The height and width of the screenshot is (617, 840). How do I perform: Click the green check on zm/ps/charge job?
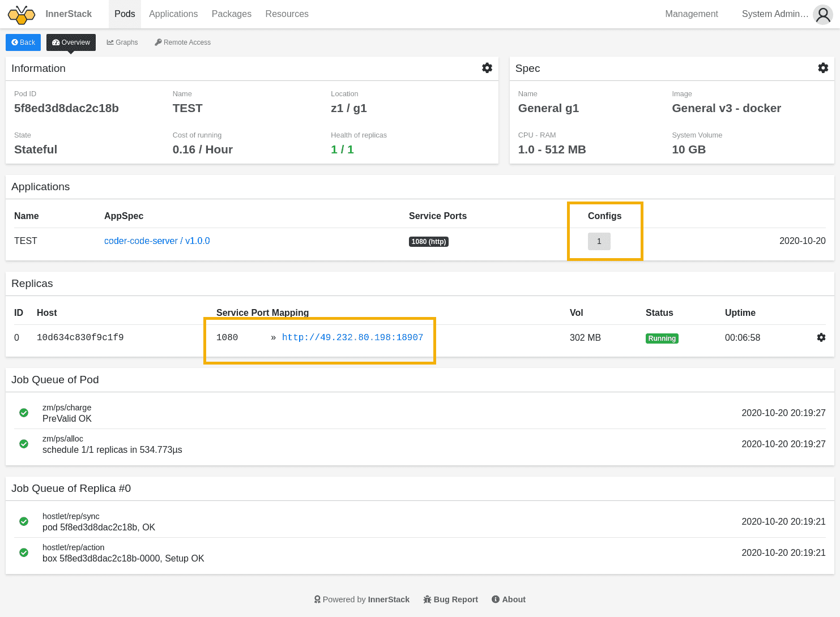click(23, 413)
